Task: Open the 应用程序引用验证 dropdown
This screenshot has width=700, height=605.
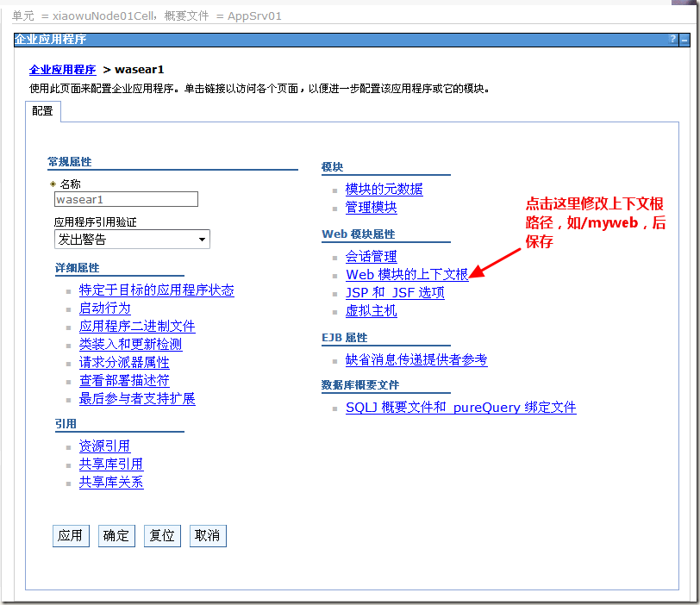Action: pos(202,239)
